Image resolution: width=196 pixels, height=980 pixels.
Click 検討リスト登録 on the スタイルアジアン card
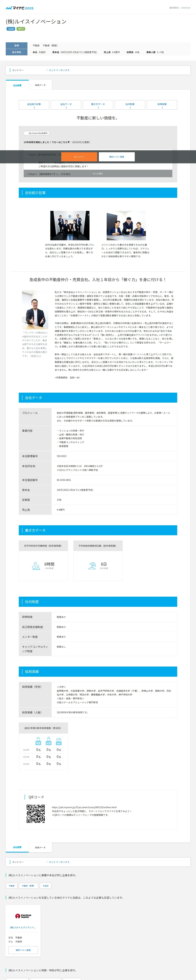pyautogui.click(x=23, y=950)
